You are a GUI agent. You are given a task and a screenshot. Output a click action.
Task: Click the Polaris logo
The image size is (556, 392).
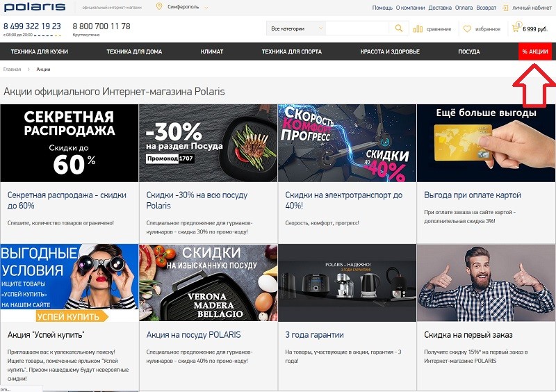[35, 8]
